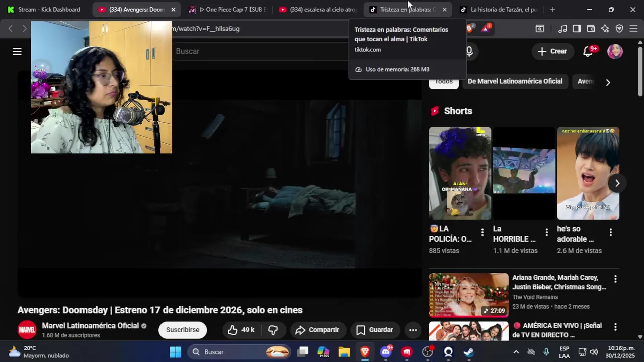Open options for LA POLICÍA short
This screenshot has width=644, height=362.
click(x=482, y=232)
